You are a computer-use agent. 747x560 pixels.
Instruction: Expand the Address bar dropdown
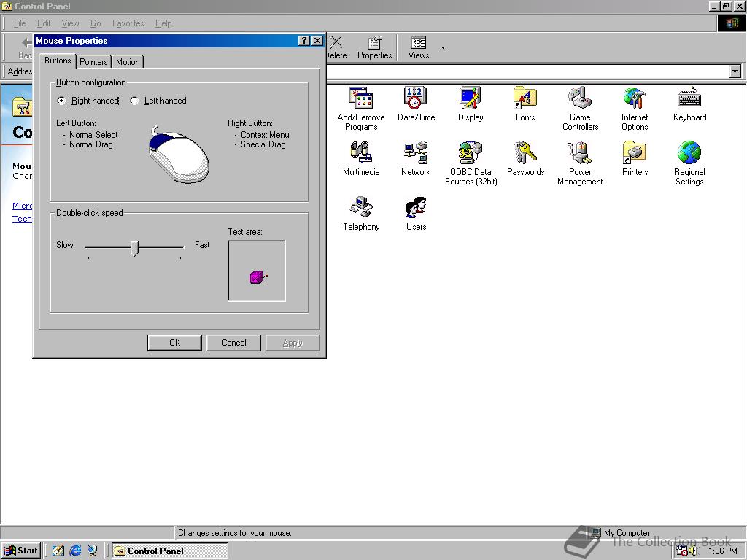pyautogui.click(x=735, y=71)
